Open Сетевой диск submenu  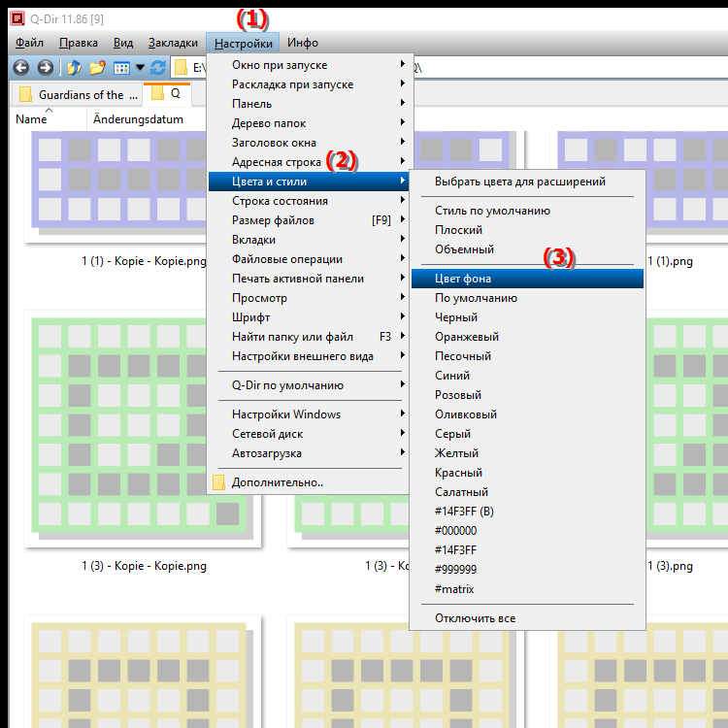[x=309, y=434]
